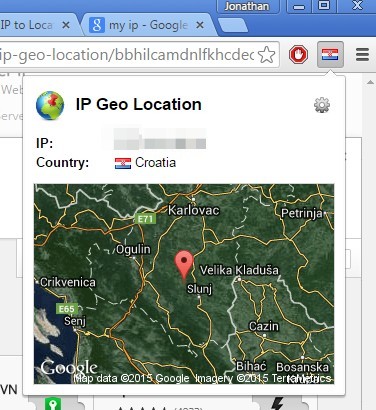The image size is (376, 410).
Task: Open the Chrome hamburger menu
Action: 362,55
